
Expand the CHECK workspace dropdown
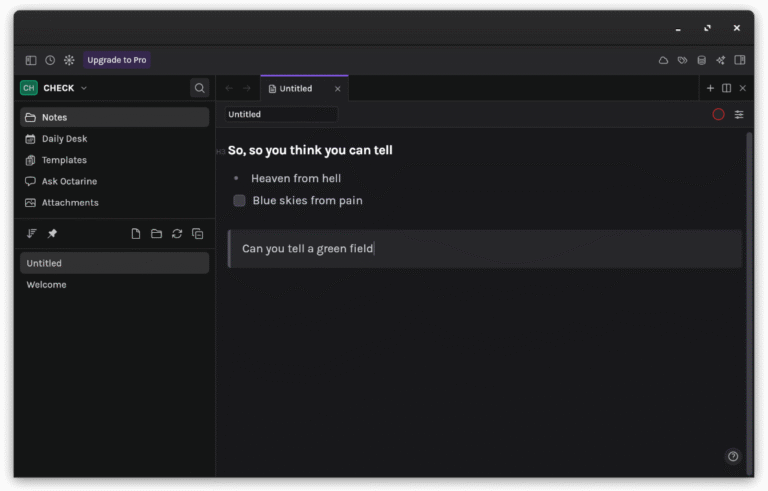pyautogui.click(x=84, y=88)
